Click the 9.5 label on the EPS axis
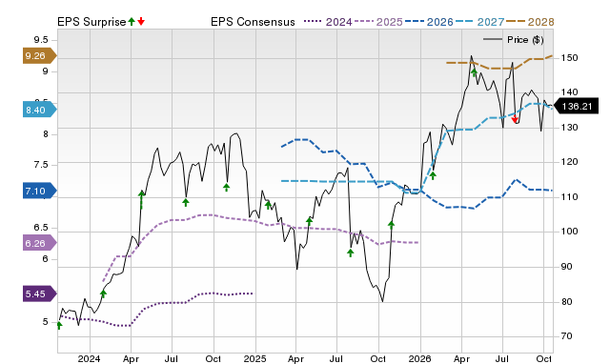The height and width of the screenshot is (364, 610). click(41, 40)
